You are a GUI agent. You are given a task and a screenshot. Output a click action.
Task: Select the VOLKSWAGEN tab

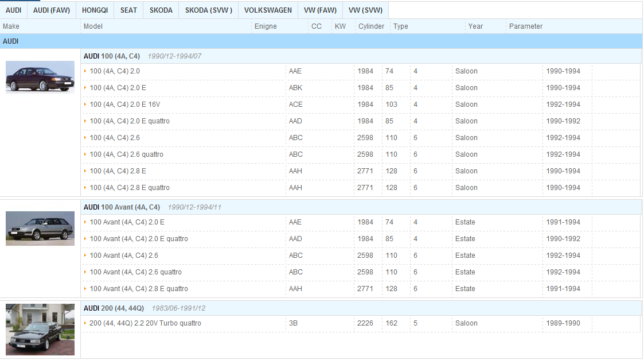point(268,10)
